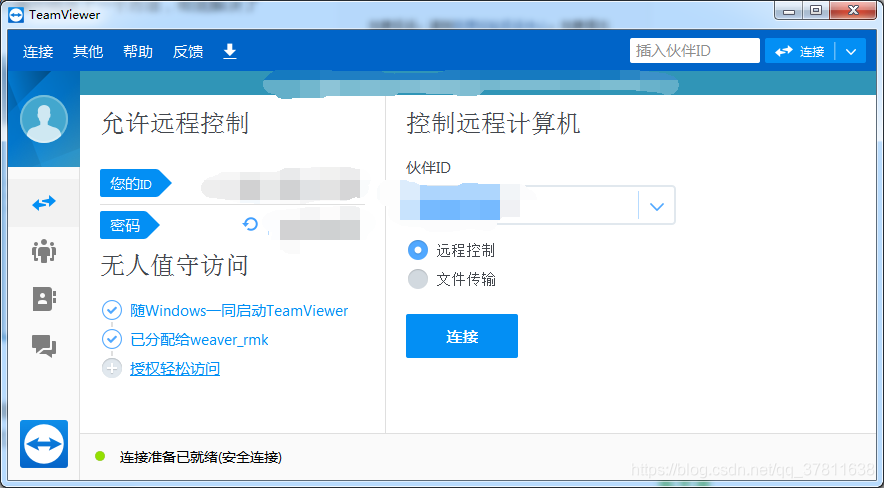Open the 反馈 menu
The height and width of the screenshot is (488, 884).
(188, 52)
